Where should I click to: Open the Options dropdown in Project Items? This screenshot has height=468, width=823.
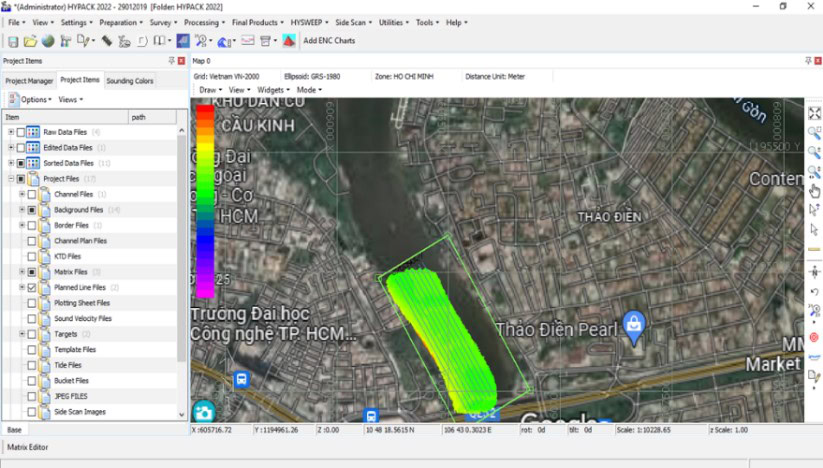click(30, 99)
